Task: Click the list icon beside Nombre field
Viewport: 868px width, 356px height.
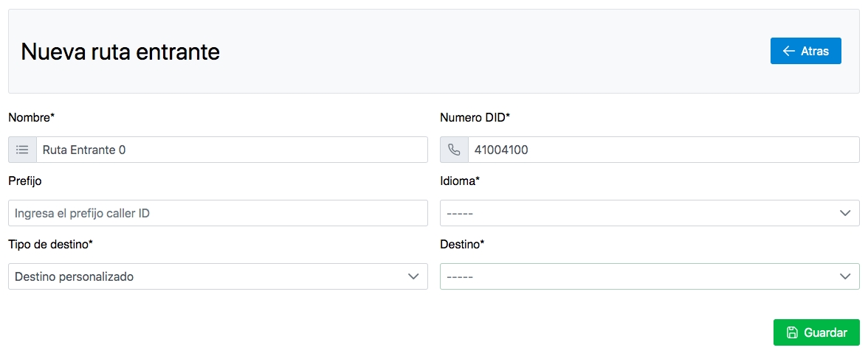Action: tap(22, 150)
